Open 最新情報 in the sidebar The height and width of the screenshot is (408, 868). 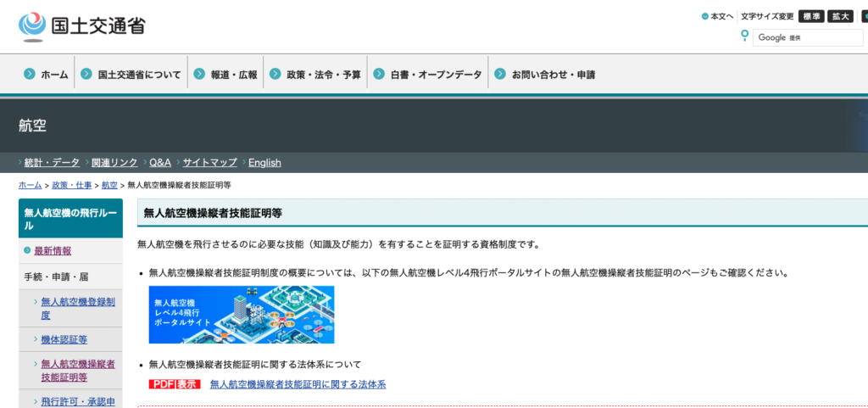tap(53, 251)
